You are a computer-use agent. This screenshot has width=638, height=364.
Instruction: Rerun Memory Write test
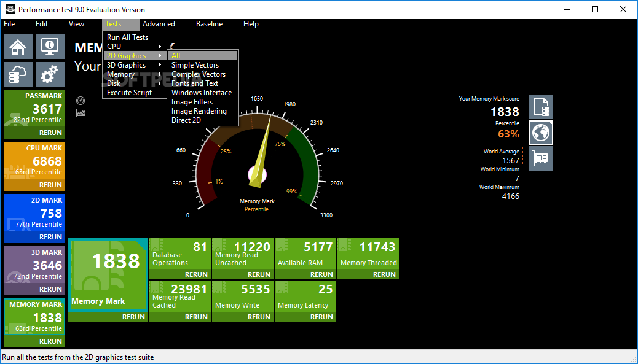click(x=259, y=317)
